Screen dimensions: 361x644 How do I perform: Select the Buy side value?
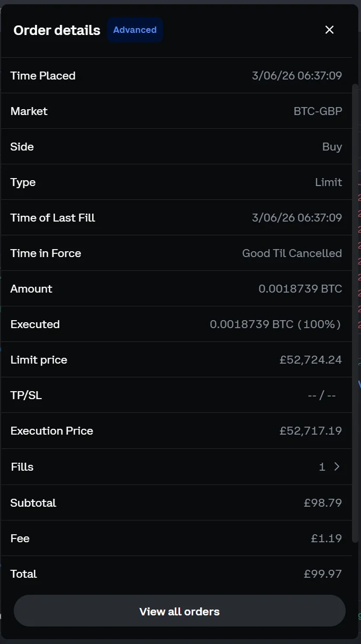click(332, 146)
